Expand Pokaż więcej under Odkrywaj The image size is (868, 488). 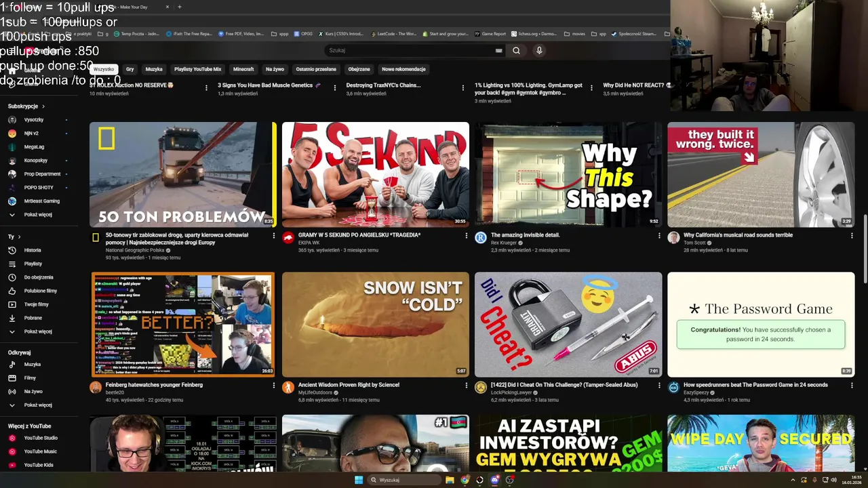tap(38, 405)
